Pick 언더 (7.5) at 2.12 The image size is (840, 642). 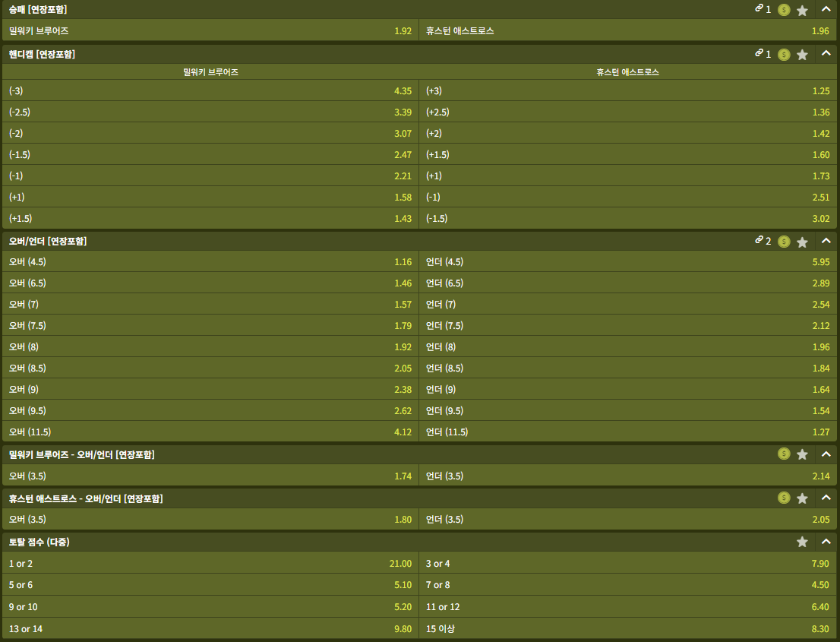point(628,325)
